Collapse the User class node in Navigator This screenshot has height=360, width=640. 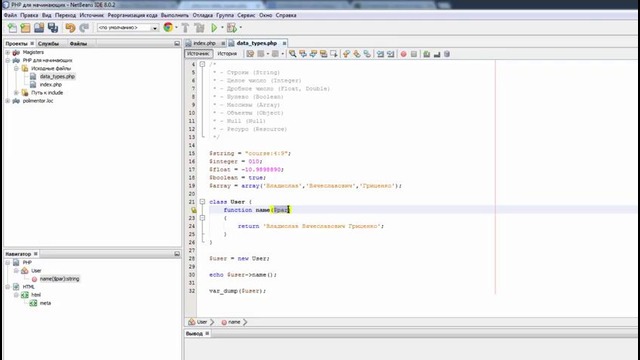coord(16,271)
